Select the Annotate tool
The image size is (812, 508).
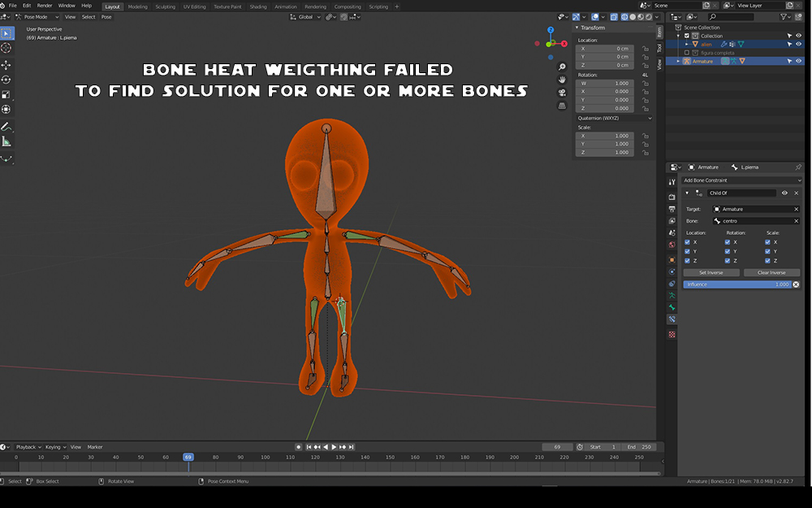[6, 127]
